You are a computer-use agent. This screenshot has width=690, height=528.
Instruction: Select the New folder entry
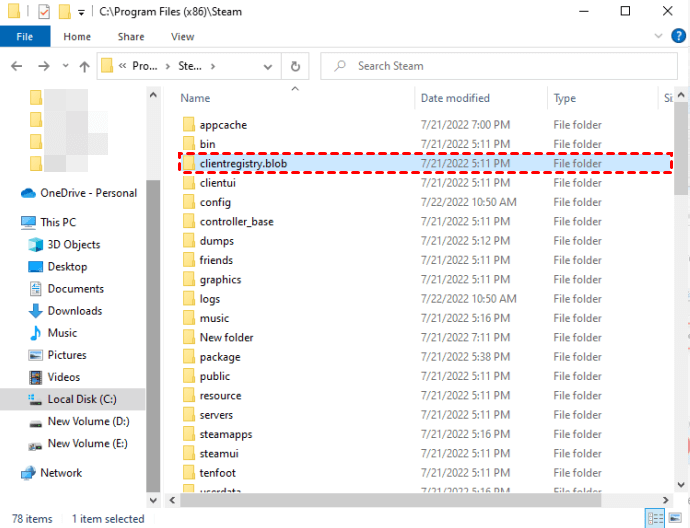point(226,337)
